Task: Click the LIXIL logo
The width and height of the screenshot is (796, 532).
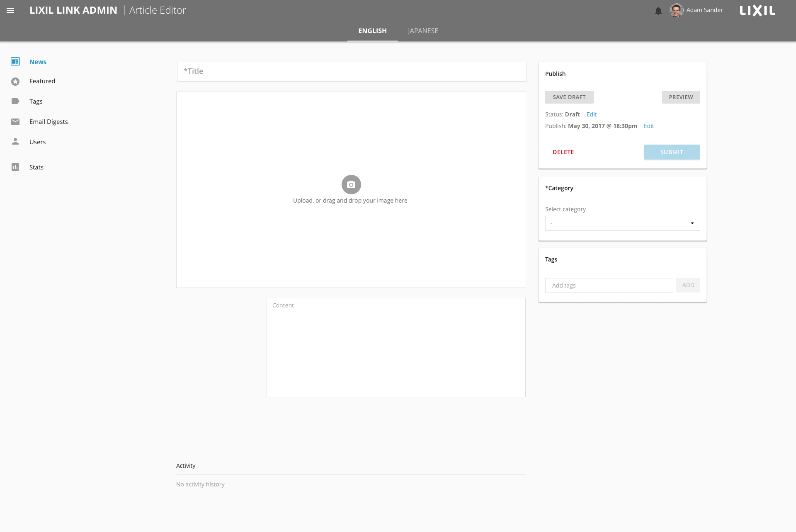Action: 757,10
